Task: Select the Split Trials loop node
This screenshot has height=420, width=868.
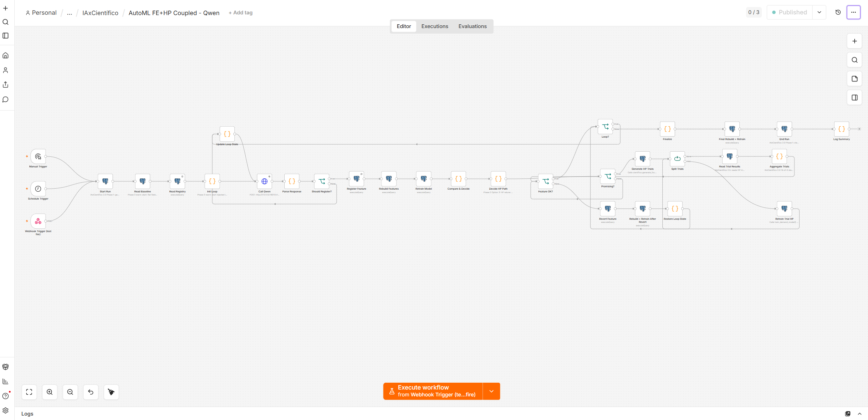Action: 677,159
